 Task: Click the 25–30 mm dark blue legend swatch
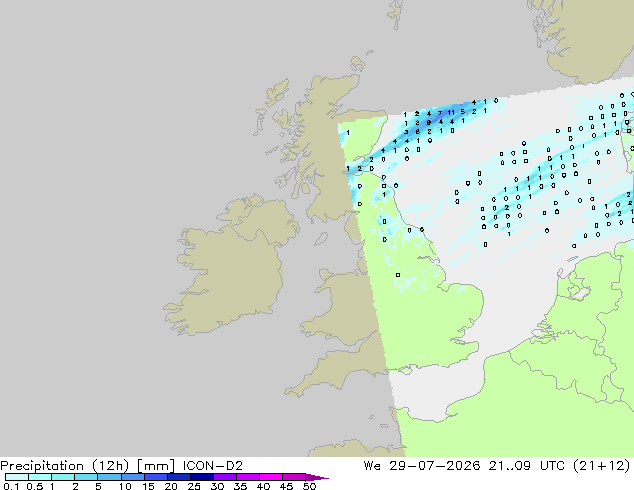pyautogui.click(x=202, y=477)
